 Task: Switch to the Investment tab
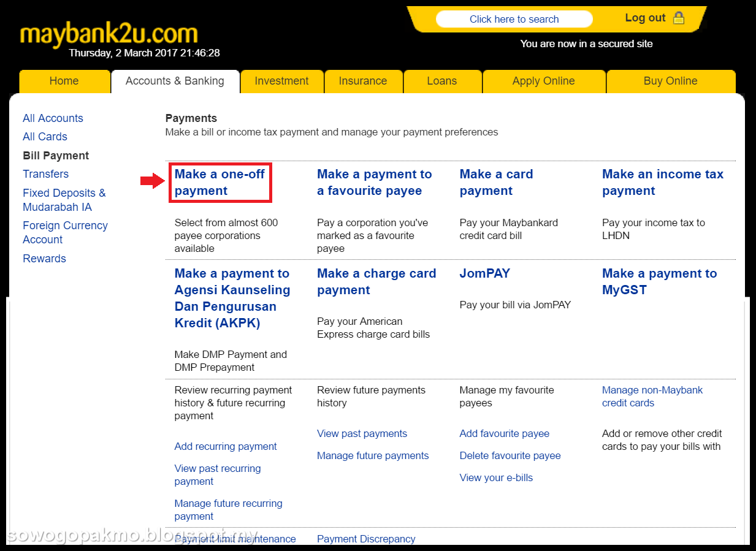[281, 81]
